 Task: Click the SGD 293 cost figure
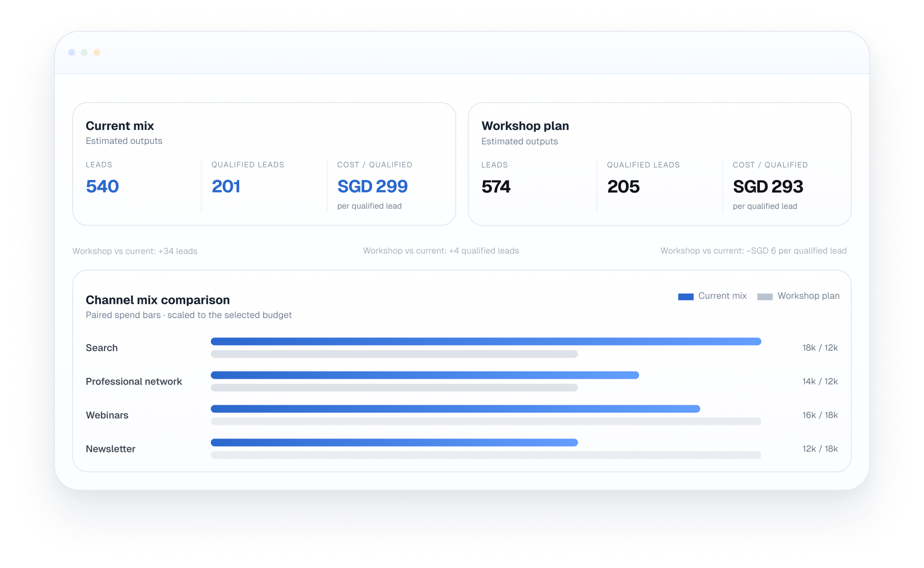click(x=768, y=187)
